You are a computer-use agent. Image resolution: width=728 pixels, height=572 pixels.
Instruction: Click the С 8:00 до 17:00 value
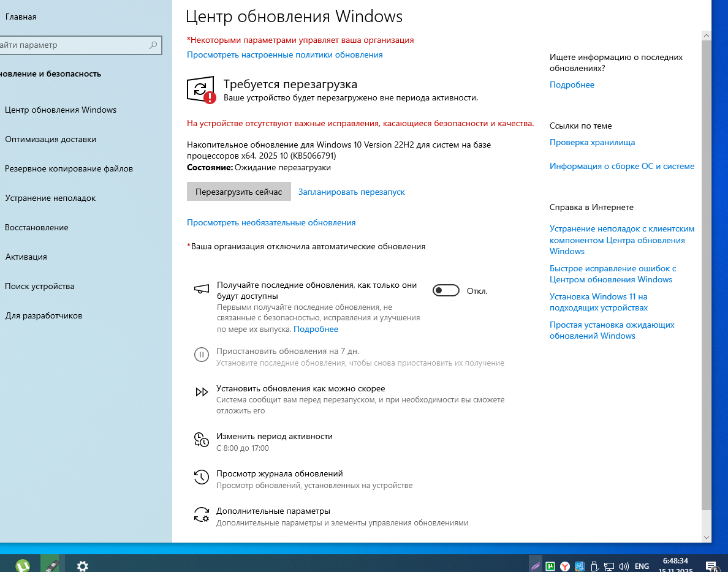point(242,448)
